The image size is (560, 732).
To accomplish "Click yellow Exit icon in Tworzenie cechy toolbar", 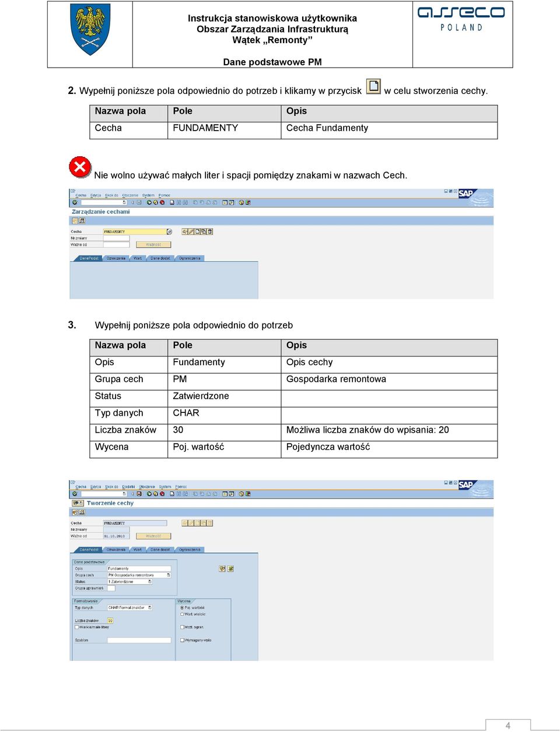I will tap(156, 494).
